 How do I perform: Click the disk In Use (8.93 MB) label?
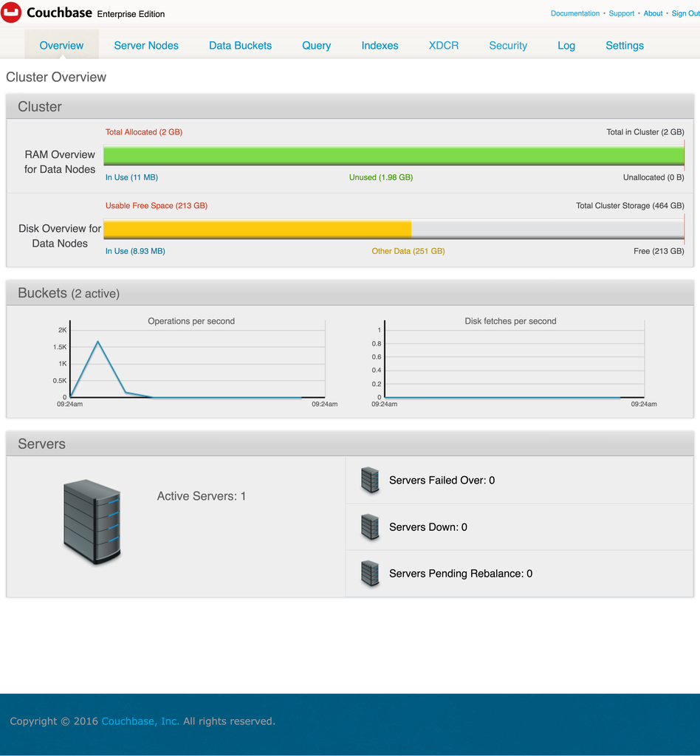pos(135,251)
